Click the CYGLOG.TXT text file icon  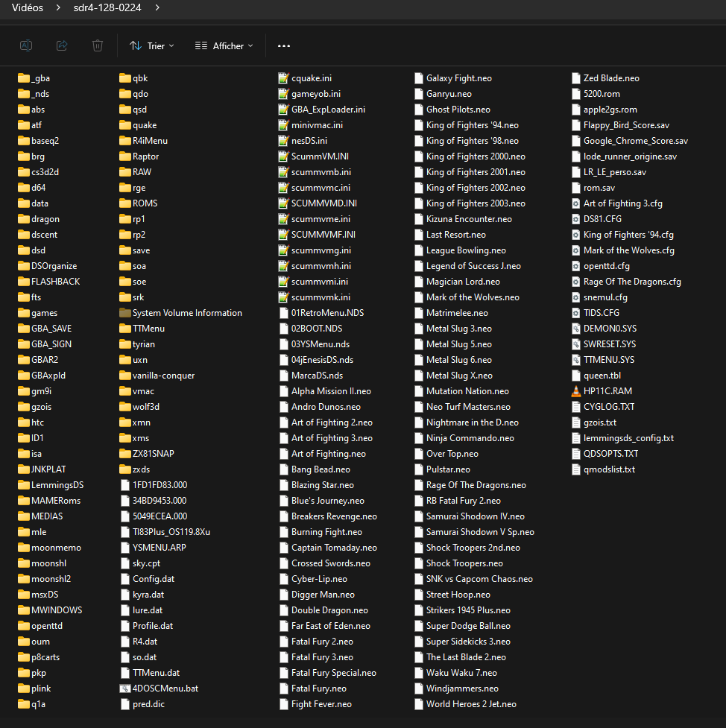[576, 407]
